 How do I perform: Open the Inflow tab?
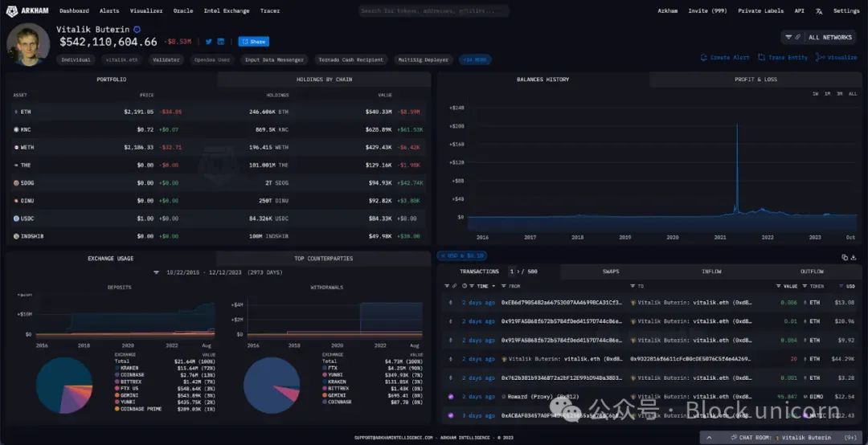point(711,271)
